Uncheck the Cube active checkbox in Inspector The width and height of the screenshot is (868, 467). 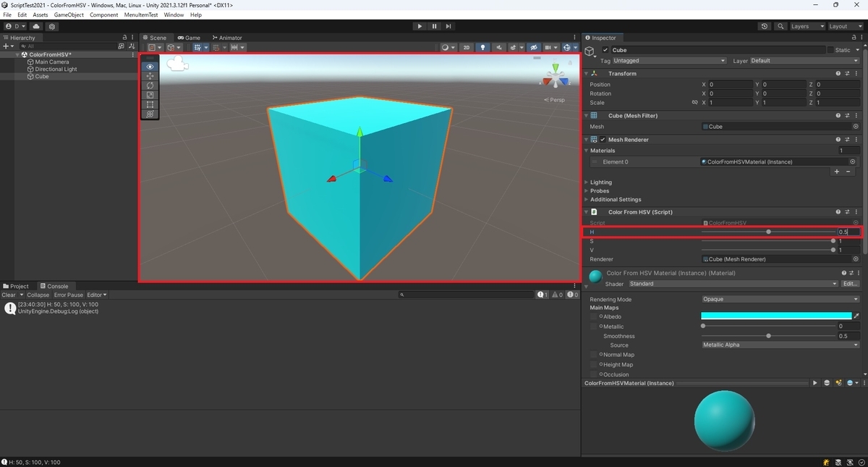[605, 50]
